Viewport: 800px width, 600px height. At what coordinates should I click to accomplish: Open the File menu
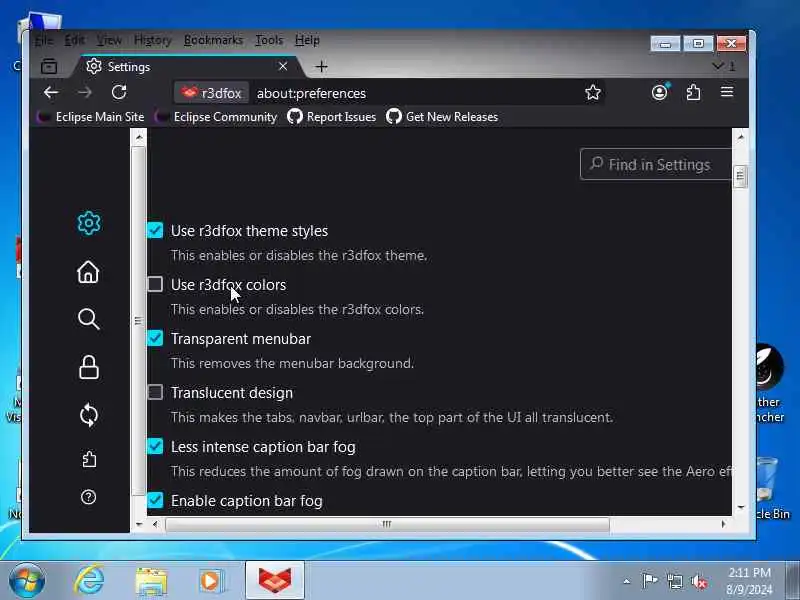44,40
